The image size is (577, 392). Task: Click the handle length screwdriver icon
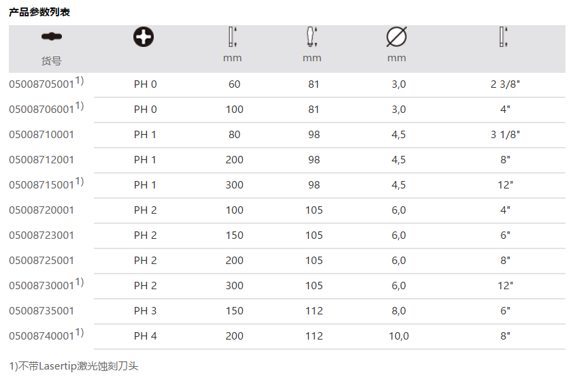tap(312, 37)
